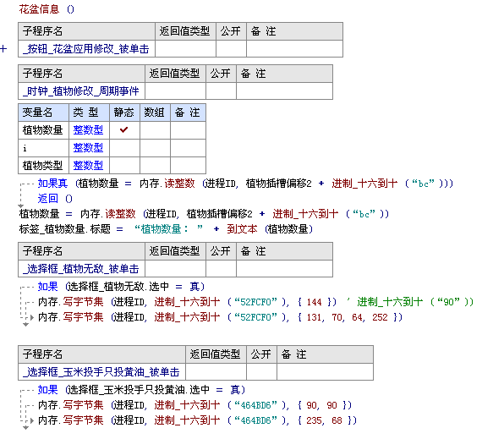Screen dimensions: 504x439
Task: Click the 标签_植物数量.标题 assignment line
Action: pyautogui.click(x=166, y=229)
